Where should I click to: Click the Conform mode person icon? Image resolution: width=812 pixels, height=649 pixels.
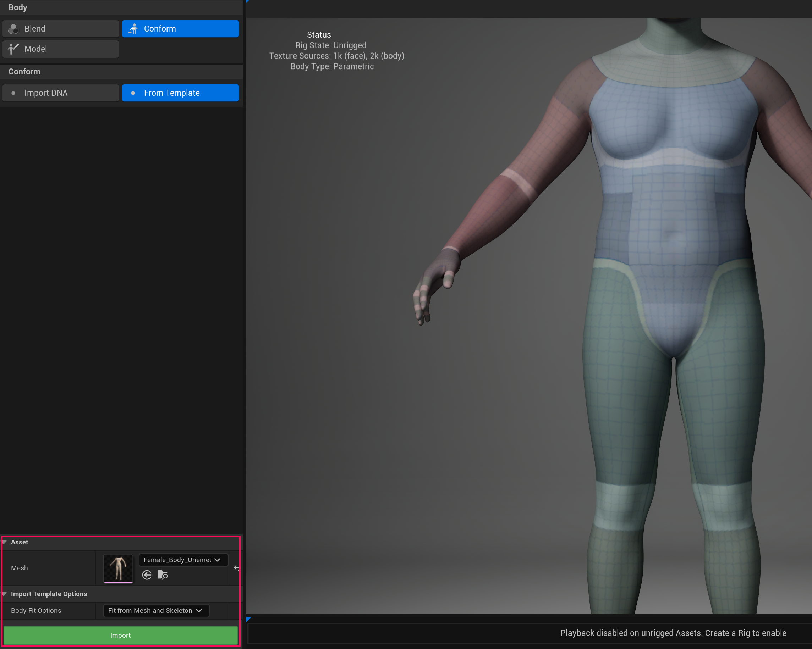133,29
